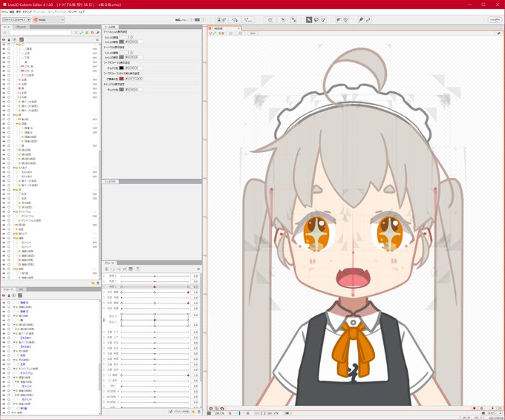Select the lasso selection tool
505x420 pixels.
coord(316,19)
